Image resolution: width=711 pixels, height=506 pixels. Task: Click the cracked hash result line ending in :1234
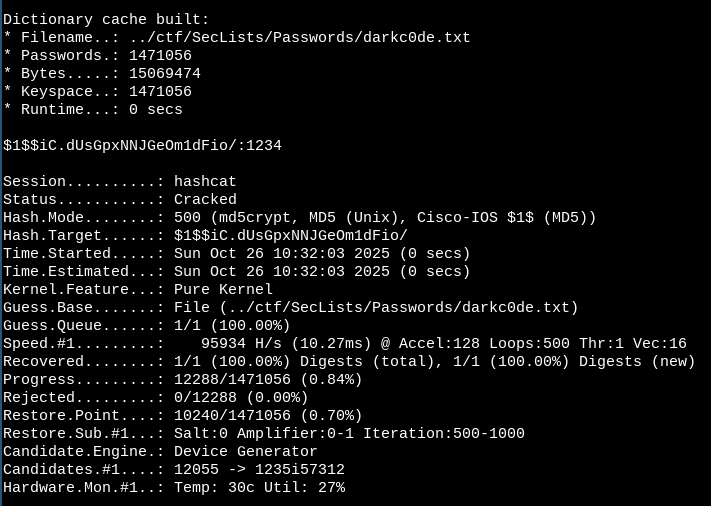point(142,145)
